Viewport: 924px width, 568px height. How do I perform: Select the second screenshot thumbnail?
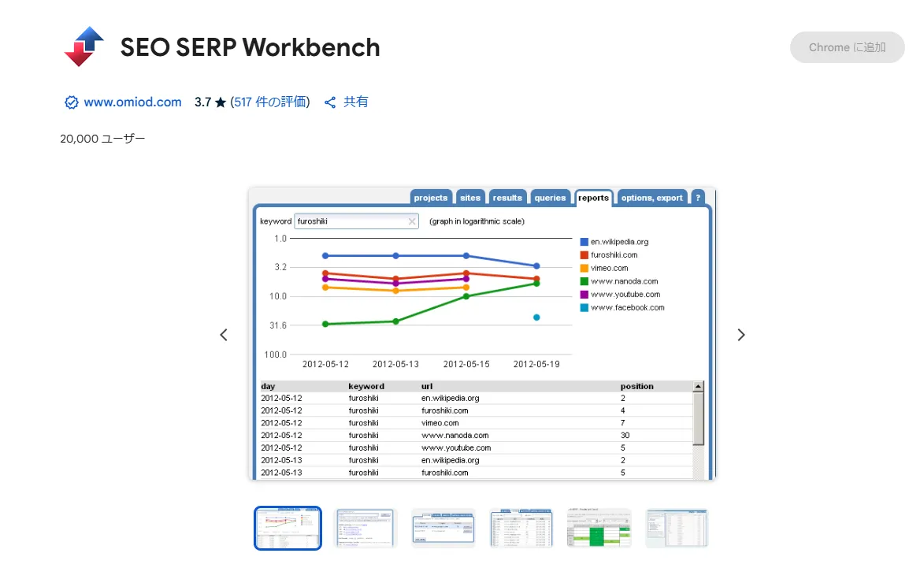coord(366,528)
